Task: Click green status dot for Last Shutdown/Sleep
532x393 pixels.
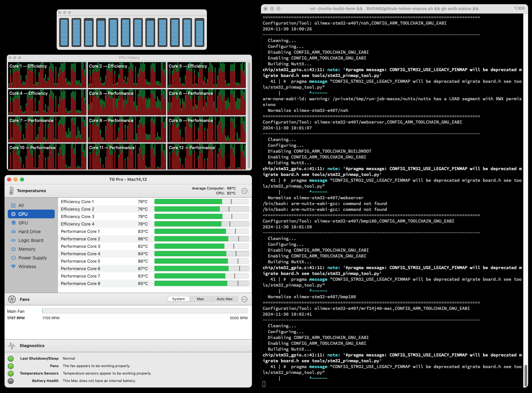Action: (11, 358)
